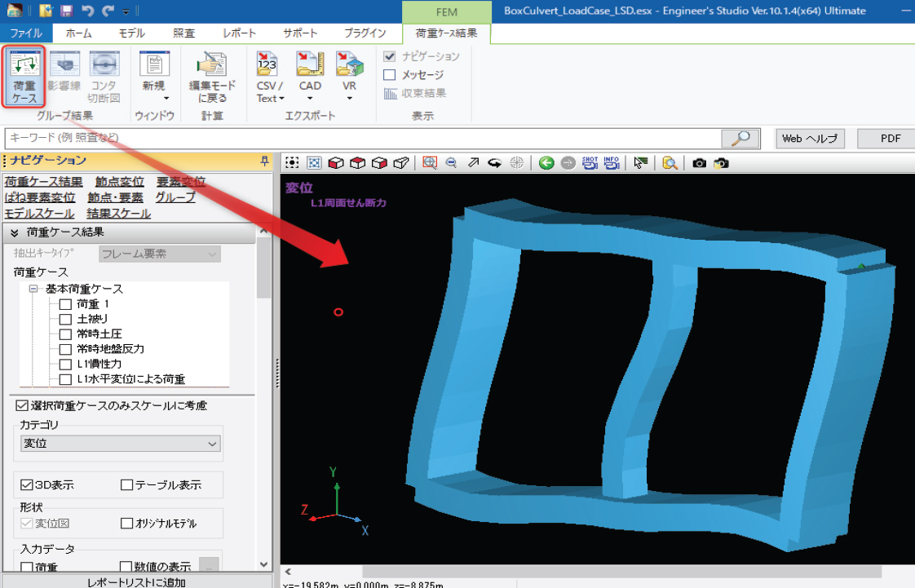Click the keyword search input field
Screen dimensions: 915x588
[362, 139]
